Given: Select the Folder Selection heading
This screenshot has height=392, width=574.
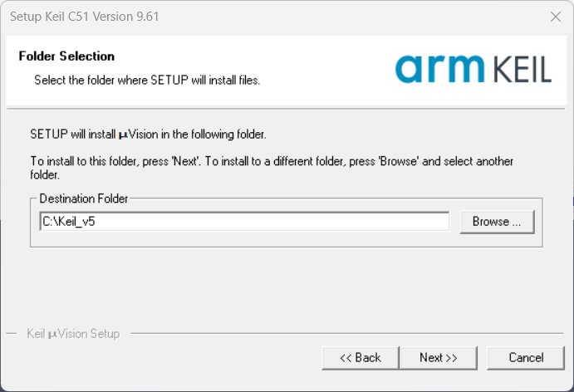Looking at the screenshot, I should click(x=66, y=56).
